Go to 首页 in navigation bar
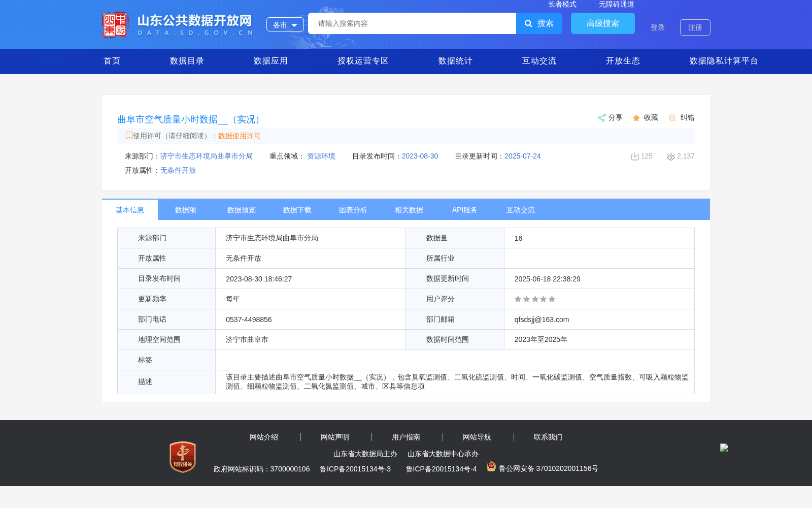812x508 pixels. pos(112,61)
